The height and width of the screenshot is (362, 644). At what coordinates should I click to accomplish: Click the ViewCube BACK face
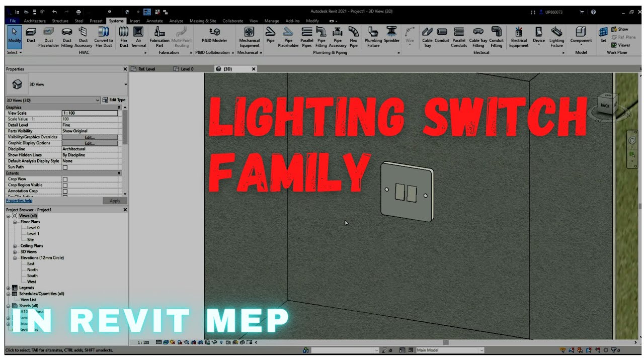(605, 105)
